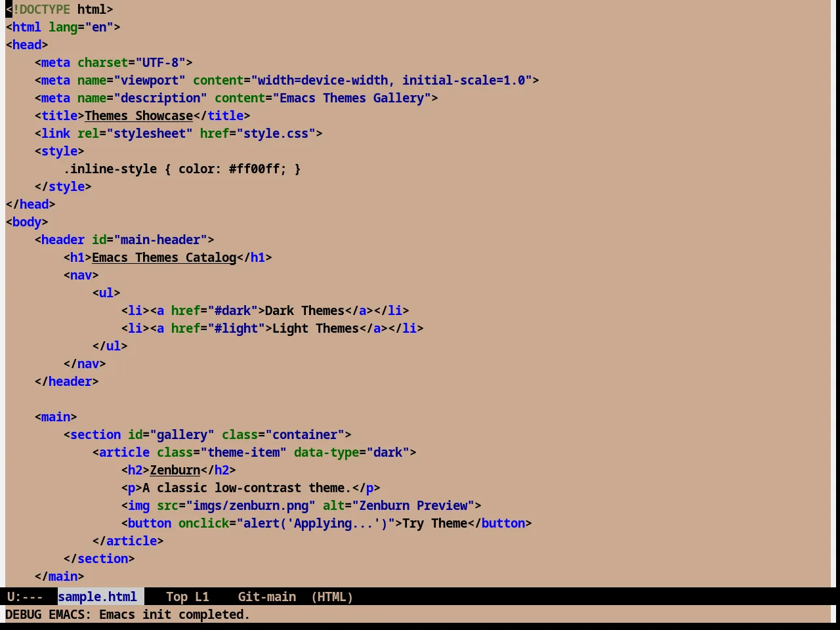
Task: Click the Git-main indicator in mode line
Action: 266,597
